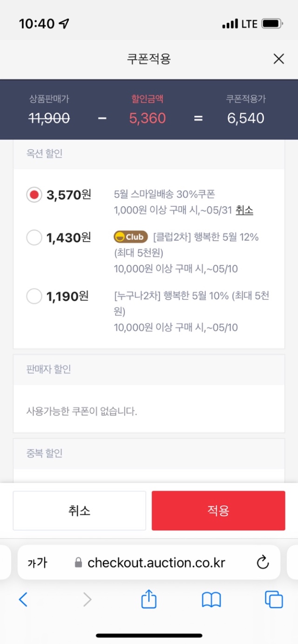
Task: Tap the 옵션 할인 section header
Action: coord(149,154)
